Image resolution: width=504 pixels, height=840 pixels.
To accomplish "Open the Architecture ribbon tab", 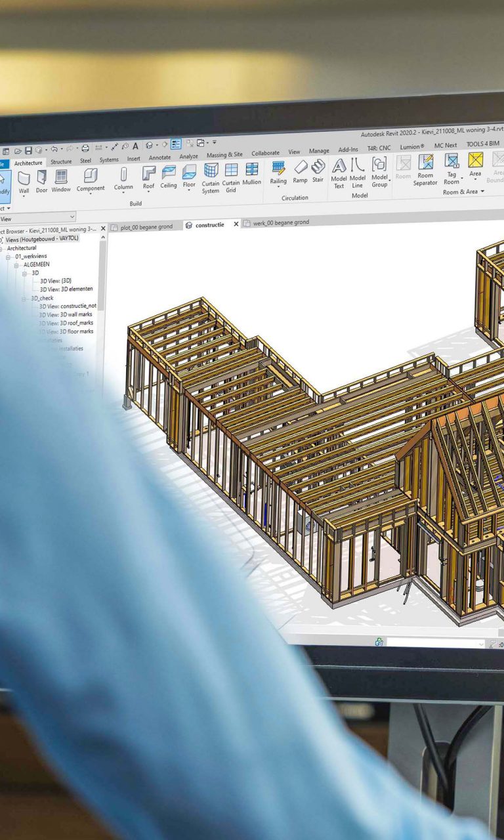I will [28, 163].
